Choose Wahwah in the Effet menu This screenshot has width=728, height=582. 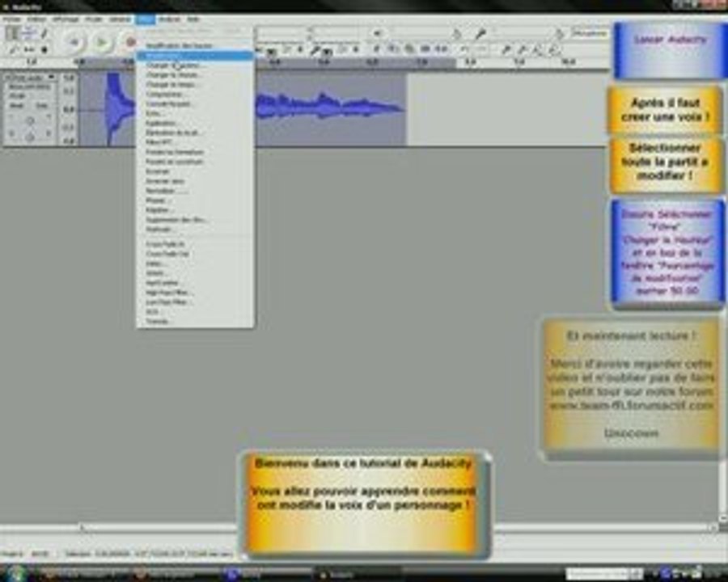[195, 230]
